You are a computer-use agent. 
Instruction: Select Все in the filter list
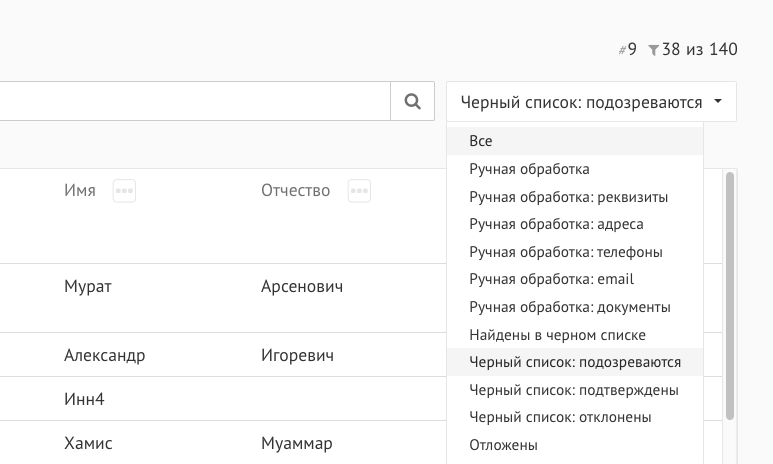coord(575,141)
